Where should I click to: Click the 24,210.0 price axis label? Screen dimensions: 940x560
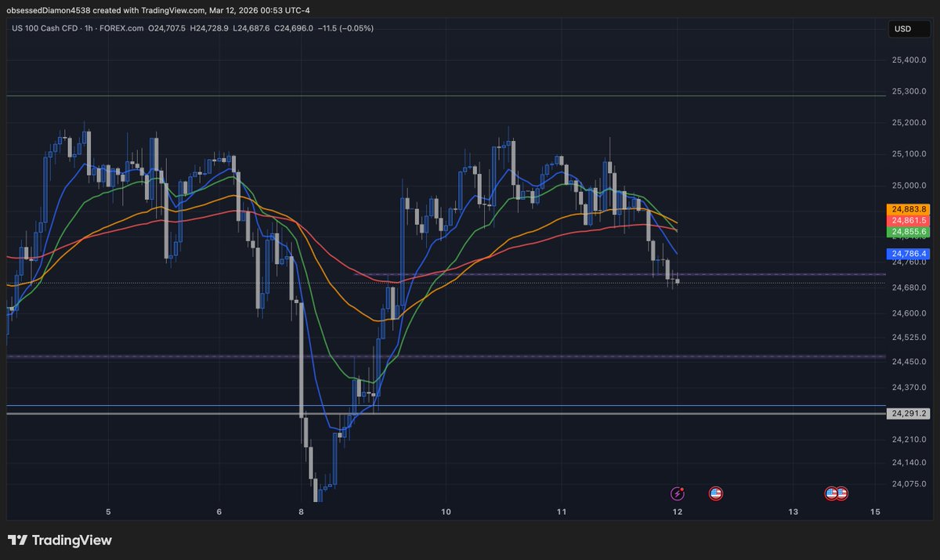pyautogui.click(x=909, y=440)
